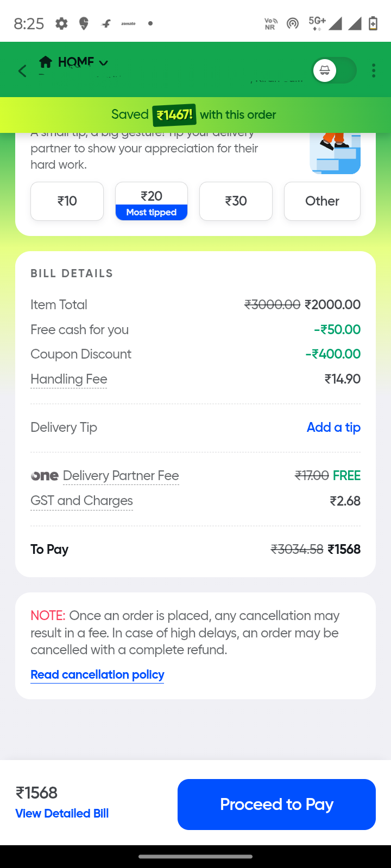Select the ₹30 tip option
Screen dimensions: 391x868
(236, 201)
